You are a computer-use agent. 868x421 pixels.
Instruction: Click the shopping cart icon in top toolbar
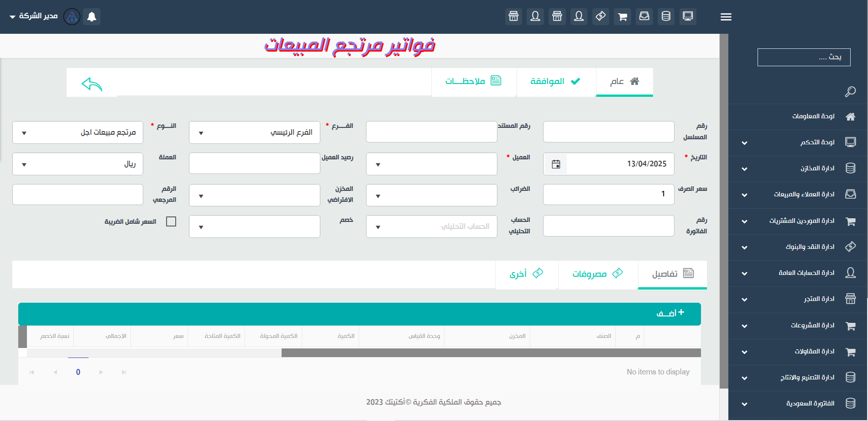click(x=622, y=16)
